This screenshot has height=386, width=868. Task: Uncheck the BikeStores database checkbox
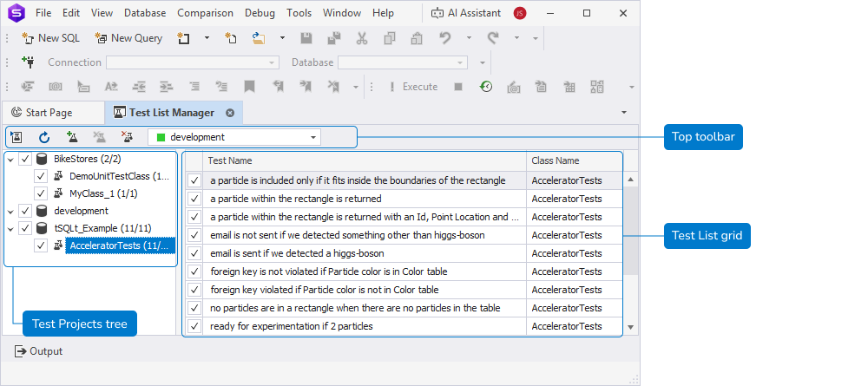click(x=25, y=160)
